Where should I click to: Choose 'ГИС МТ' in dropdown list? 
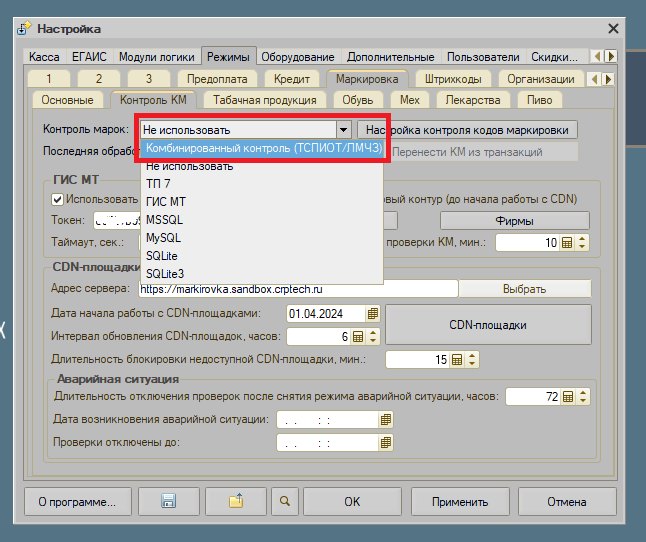tap(262, 202)
